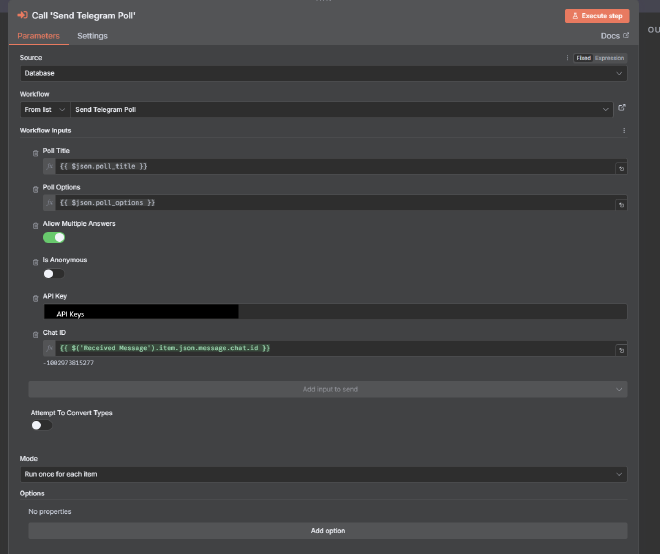
Task: Remove Allow Multiple Answers with trash icon
Action: 36,225
